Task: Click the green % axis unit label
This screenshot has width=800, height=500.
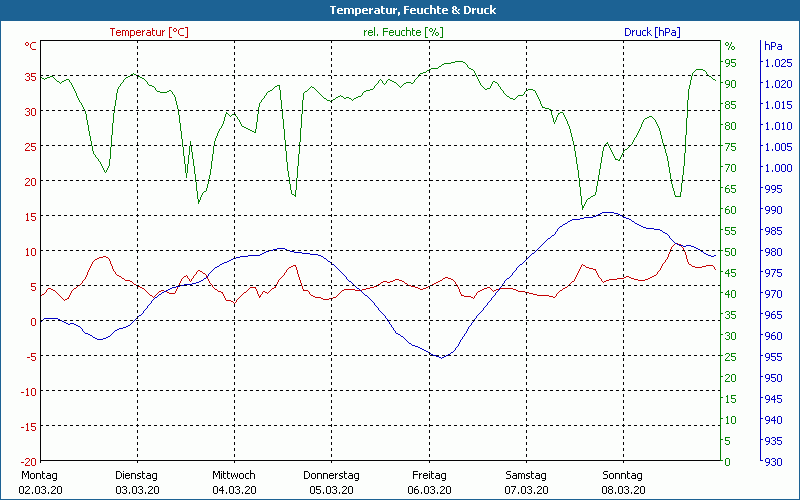Action: coord(730,46)
